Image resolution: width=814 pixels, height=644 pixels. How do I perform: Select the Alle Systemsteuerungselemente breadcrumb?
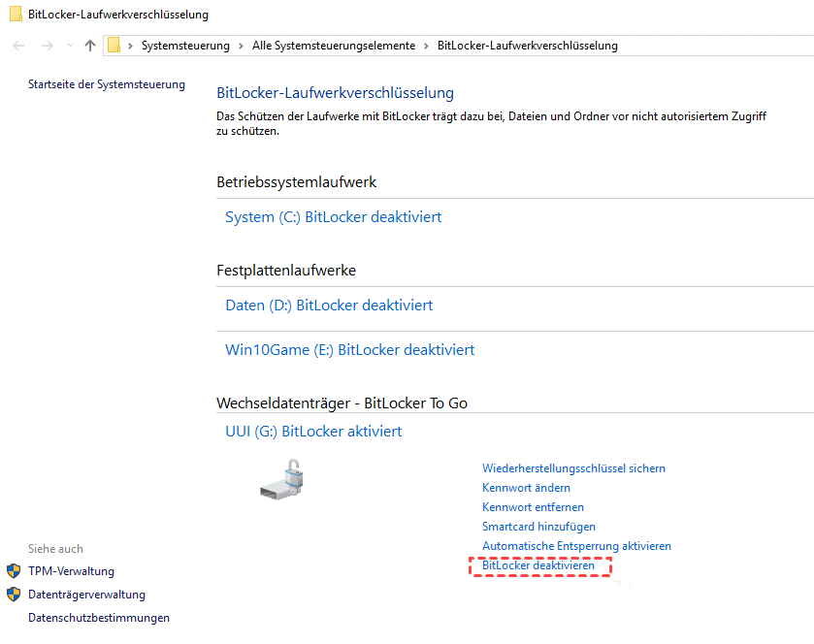[x=333, y=46]
